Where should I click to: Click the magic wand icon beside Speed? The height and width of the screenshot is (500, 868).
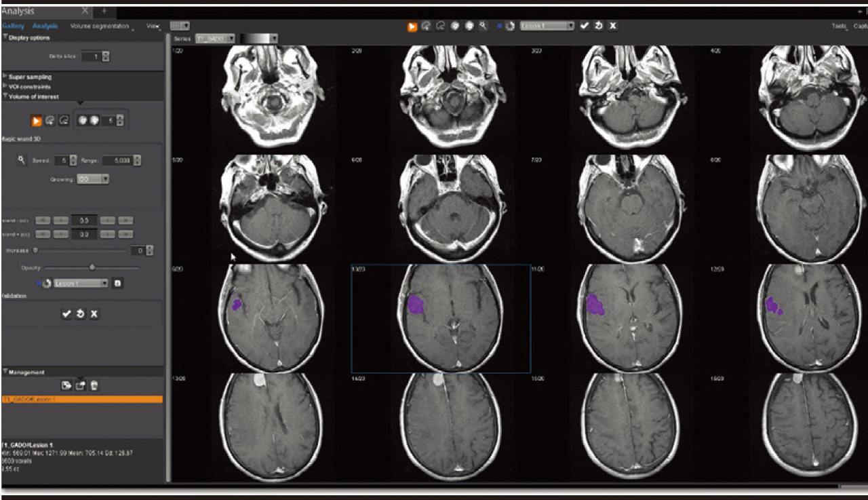[x=22, y=160]
